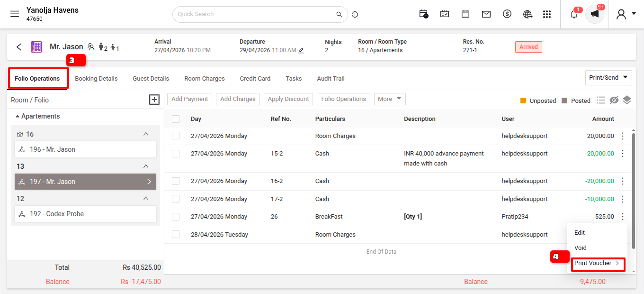Open the hamburger navigation menu
This screenshot has height=294, width=644.
click(x=15, y=14)
